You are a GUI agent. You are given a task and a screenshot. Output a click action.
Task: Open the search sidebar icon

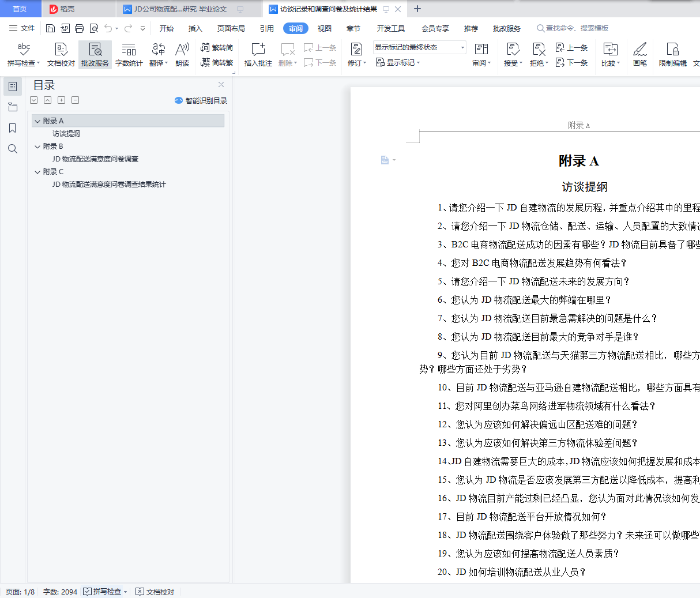tap(13, 149)
